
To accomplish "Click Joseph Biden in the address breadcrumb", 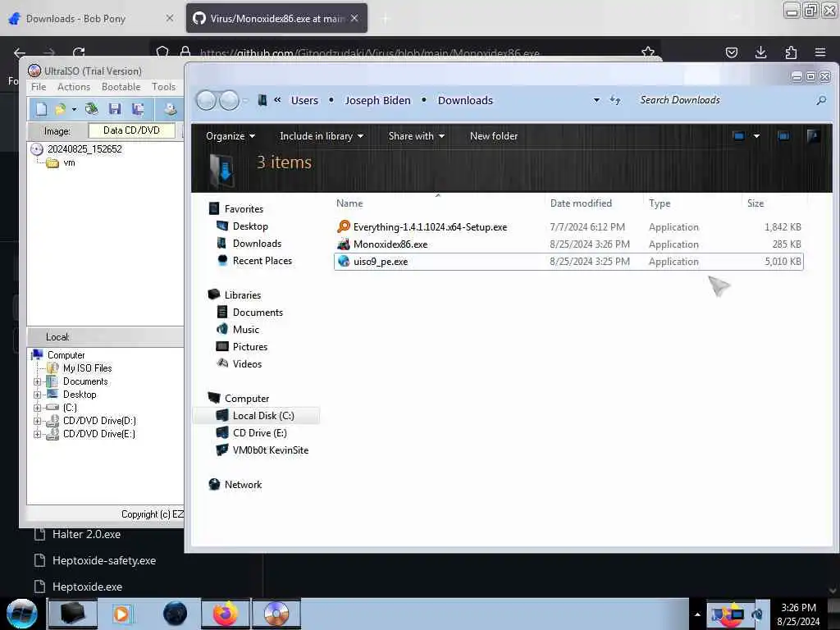I will (377, 100).
